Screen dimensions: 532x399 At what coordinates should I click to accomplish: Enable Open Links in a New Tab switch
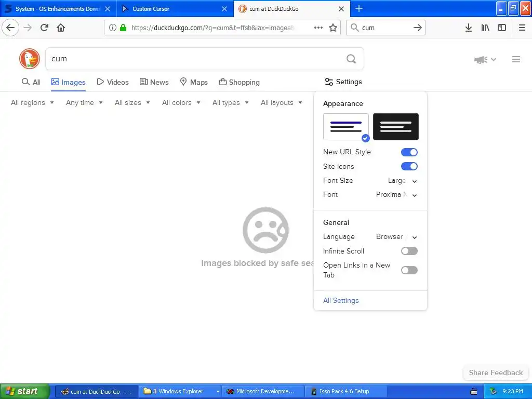[409, 270]
